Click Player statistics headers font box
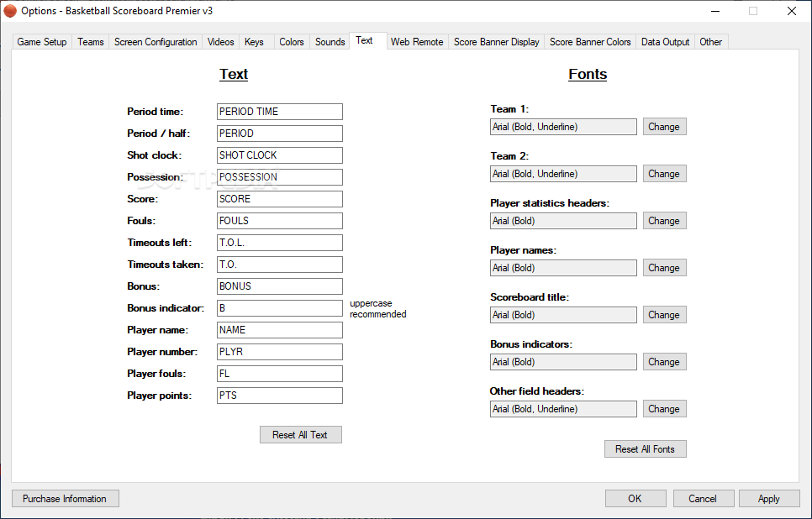 (563, 221)
